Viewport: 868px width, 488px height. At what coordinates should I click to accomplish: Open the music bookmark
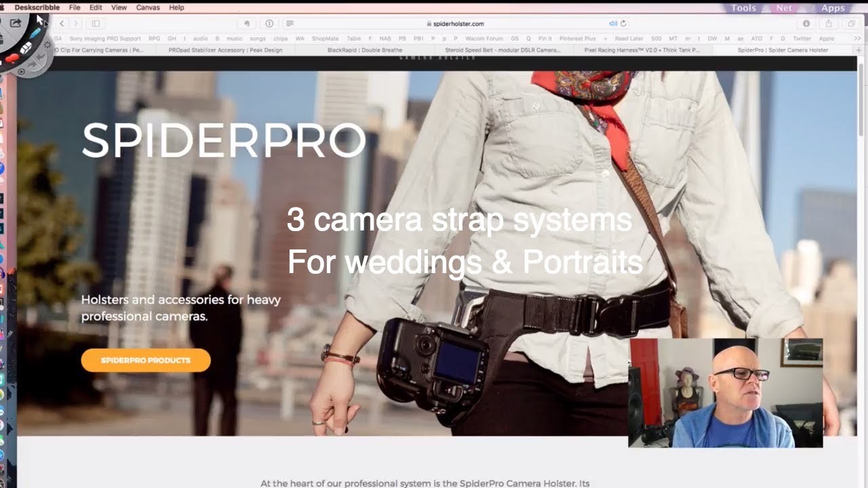click(234, 39)
